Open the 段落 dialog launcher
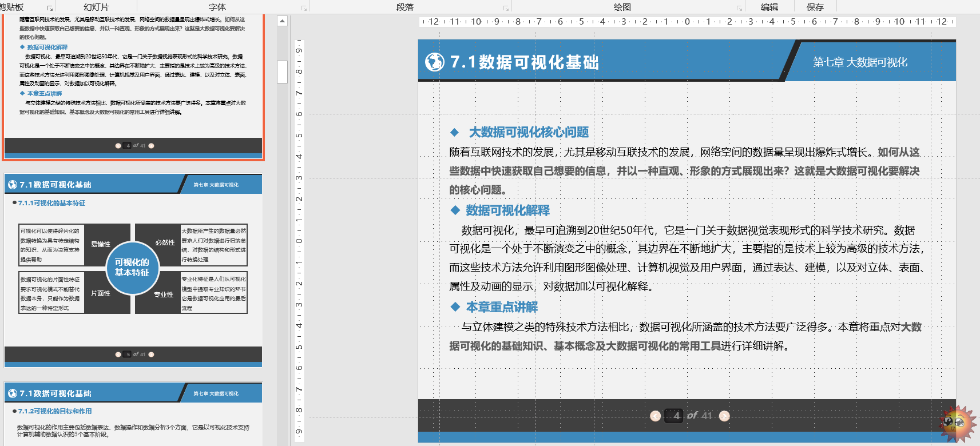Screen dimensions: 980x446 [506, 8]
